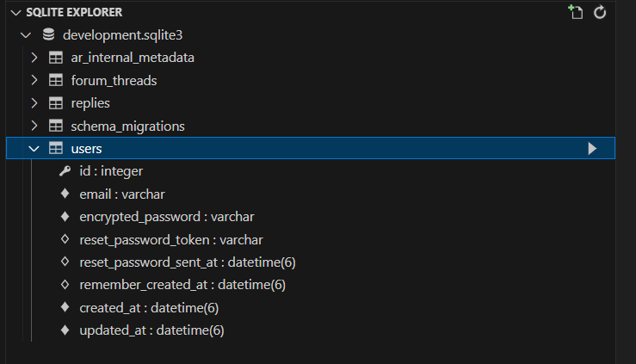Viewport: 636px width, 364px height.
Task: Click the table icon next to schema_migrations
Action: 56,126
